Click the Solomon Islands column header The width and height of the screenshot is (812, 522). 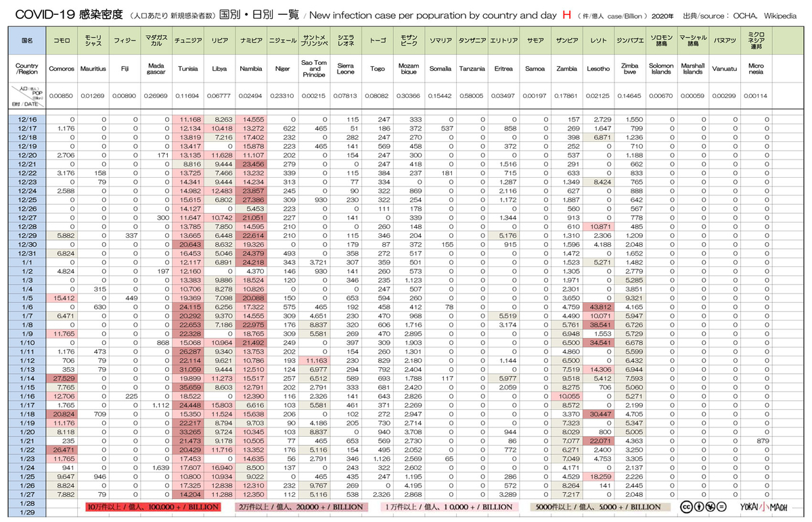click(661, 69)
